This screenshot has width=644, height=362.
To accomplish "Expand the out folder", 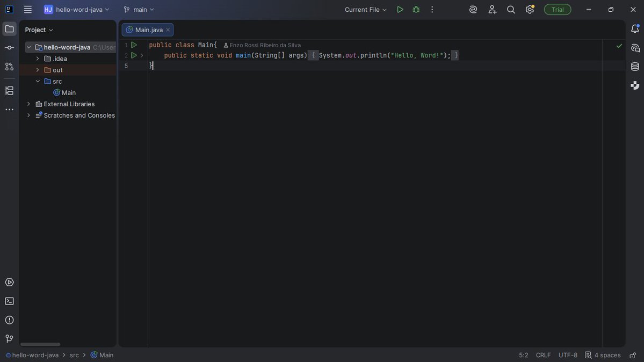I will coord(38,70).
